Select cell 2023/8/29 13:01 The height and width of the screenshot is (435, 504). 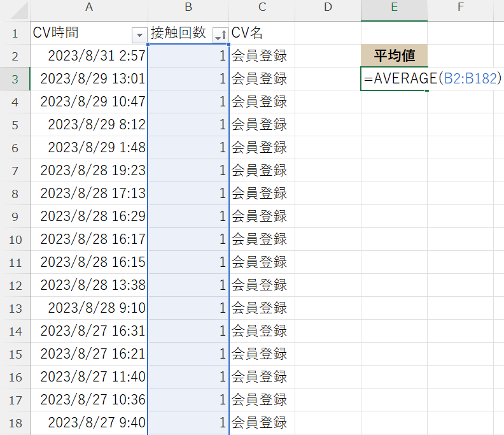(89, 79)
